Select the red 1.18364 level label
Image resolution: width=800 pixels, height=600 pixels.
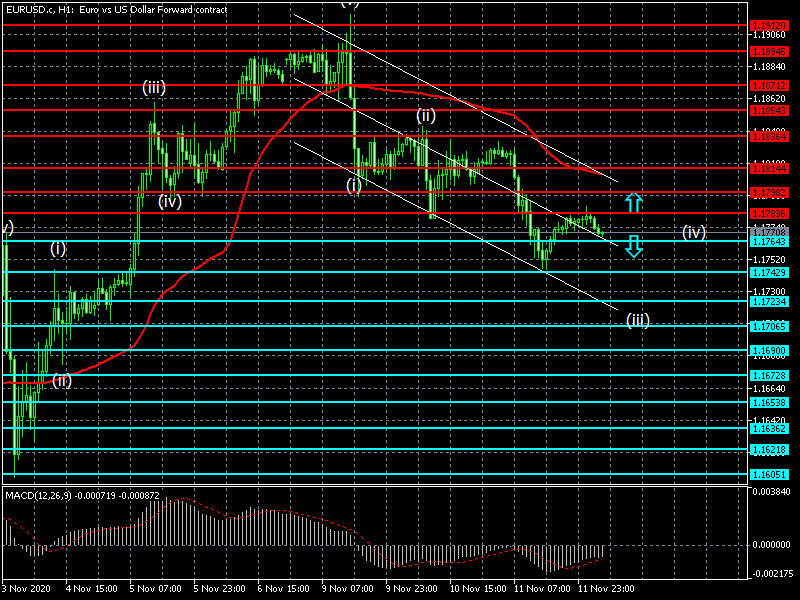769,136
